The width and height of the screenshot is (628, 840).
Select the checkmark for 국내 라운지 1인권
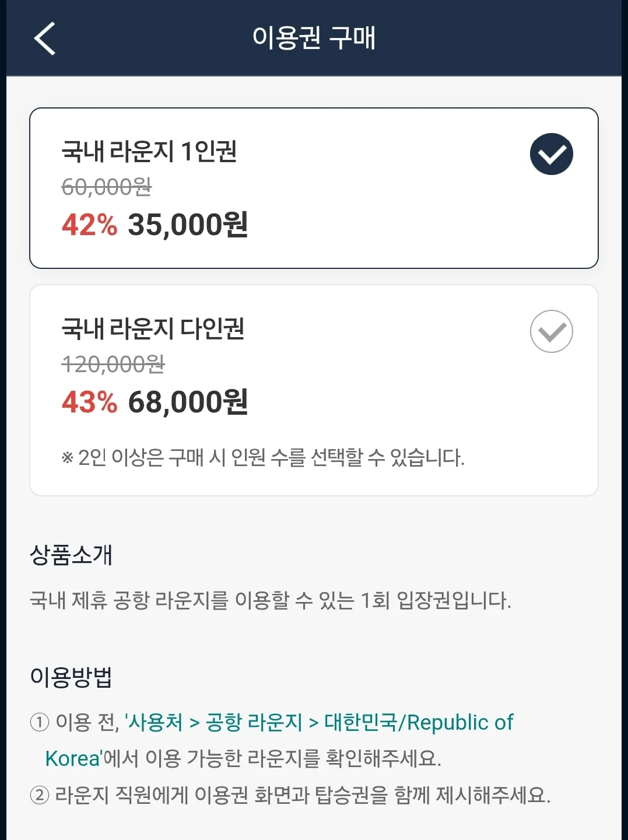[551, 154]
